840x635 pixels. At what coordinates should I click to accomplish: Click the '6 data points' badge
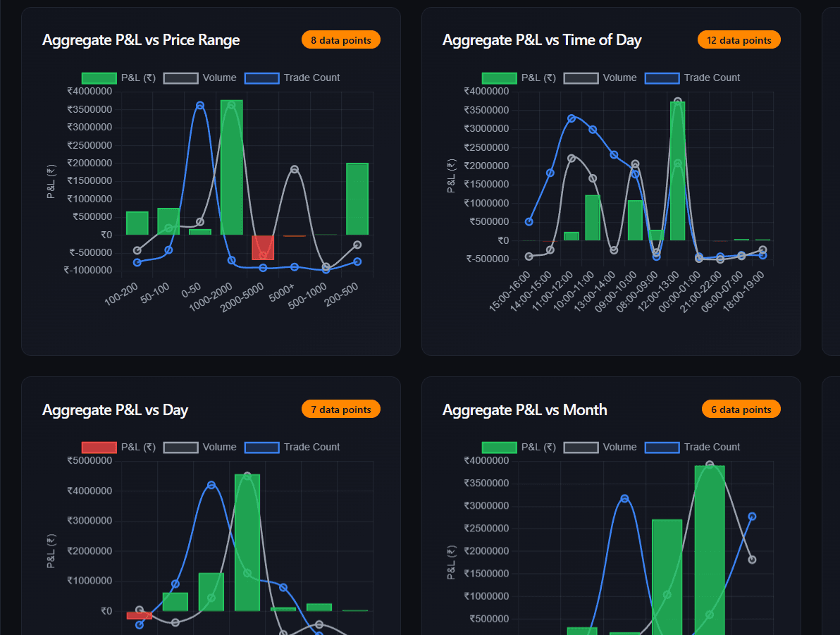tap(741, 408)
